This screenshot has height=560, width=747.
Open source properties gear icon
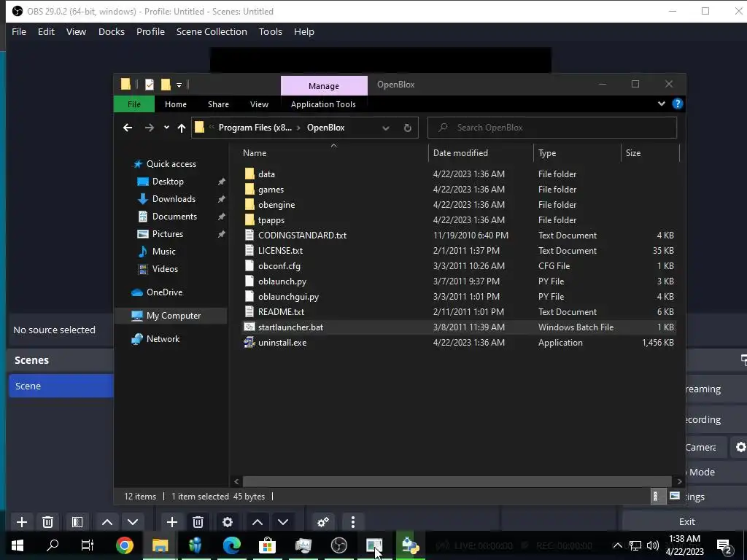tap(228, 522)
